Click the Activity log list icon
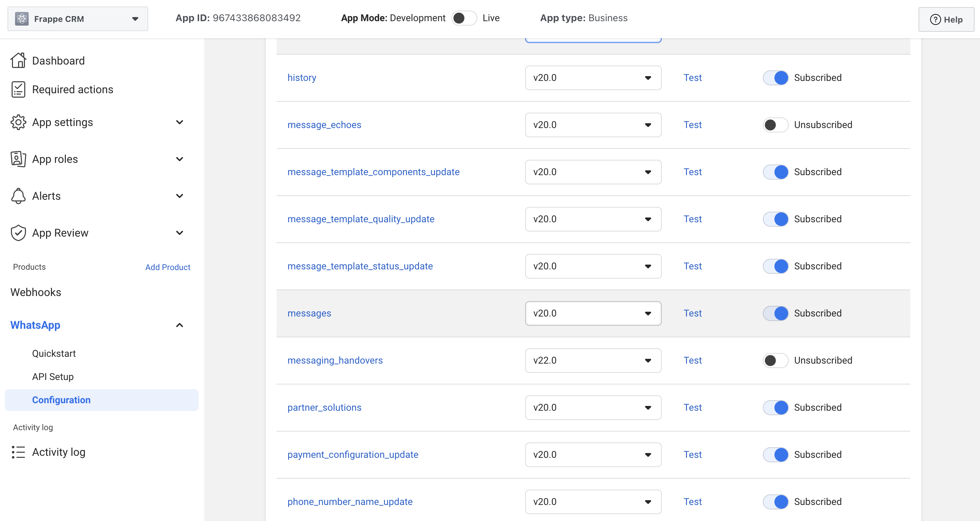This screenshot has width=980, height=521. [18, 452]
